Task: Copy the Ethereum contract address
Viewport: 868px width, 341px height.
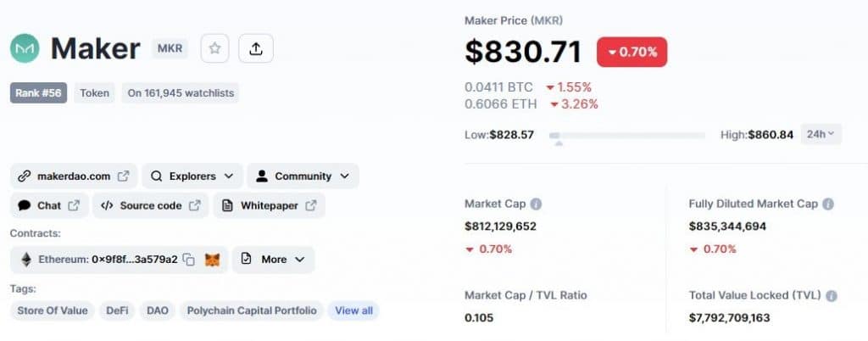Action: coord(189,260)
